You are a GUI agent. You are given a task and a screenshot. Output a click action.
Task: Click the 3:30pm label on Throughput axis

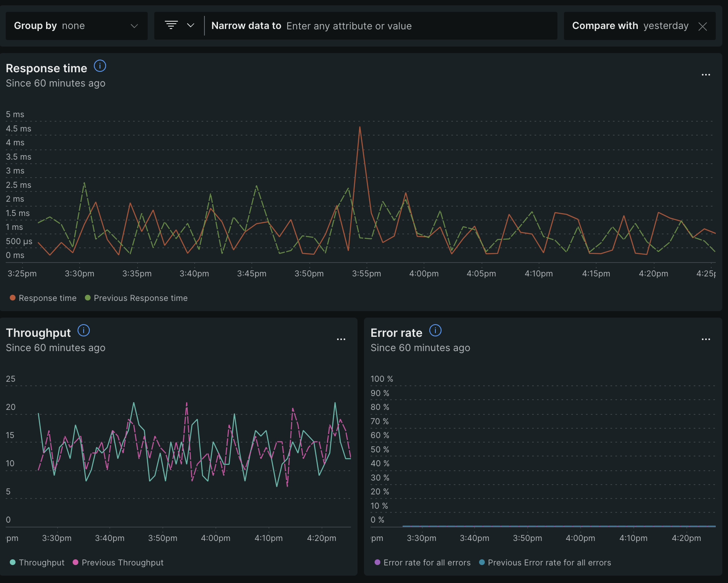(x=57, y=538)
